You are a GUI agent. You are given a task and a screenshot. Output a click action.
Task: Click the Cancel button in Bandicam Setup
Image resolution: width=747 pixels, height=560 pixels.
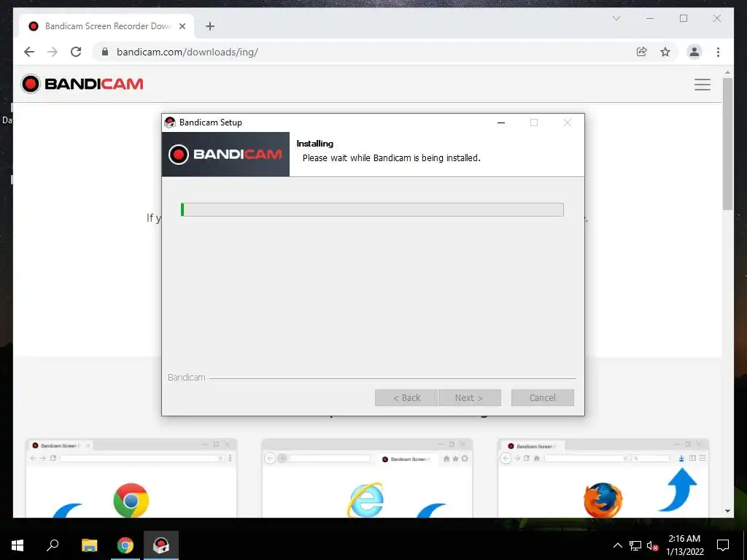click(542, 397)
